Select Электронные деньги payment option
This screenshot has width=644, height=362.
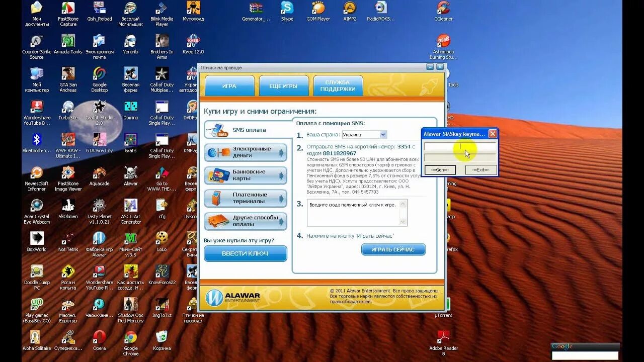point(246,152)
